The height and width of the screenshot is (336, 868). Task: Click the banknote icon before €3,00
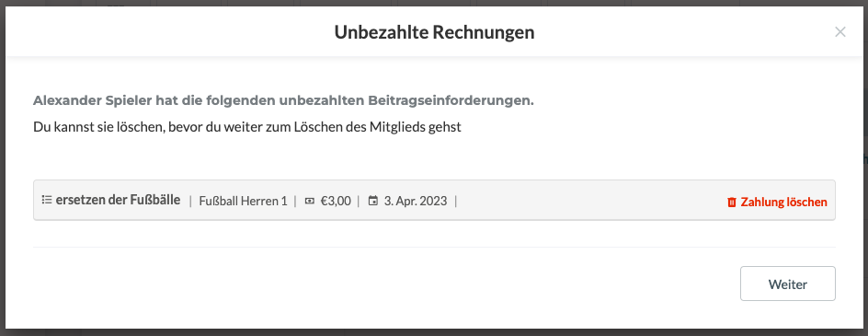pyautogui.click(x=310, y=202)
